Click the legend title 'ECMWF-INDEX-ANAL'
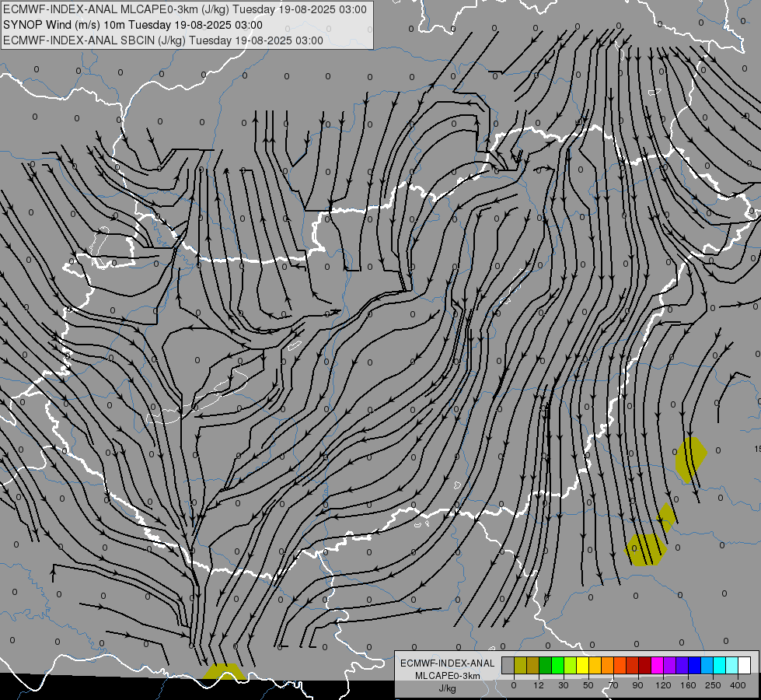The image size is (761, 700). 448,663
